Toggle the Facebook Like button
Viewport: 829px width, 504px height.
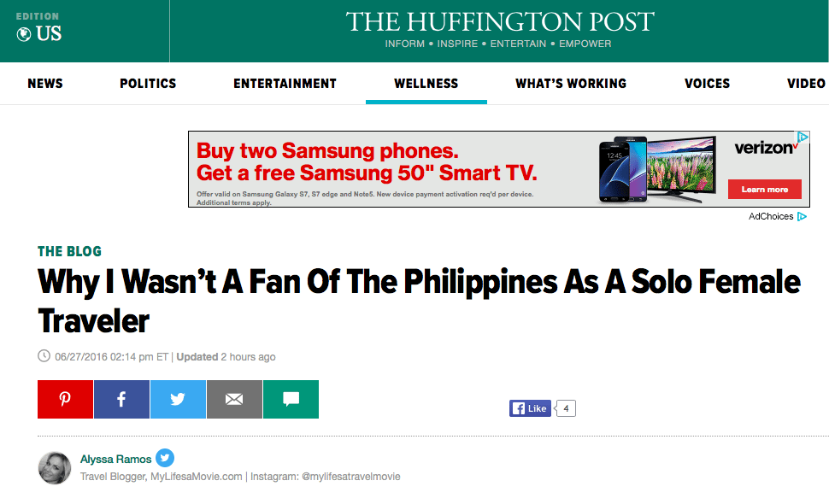530,407
